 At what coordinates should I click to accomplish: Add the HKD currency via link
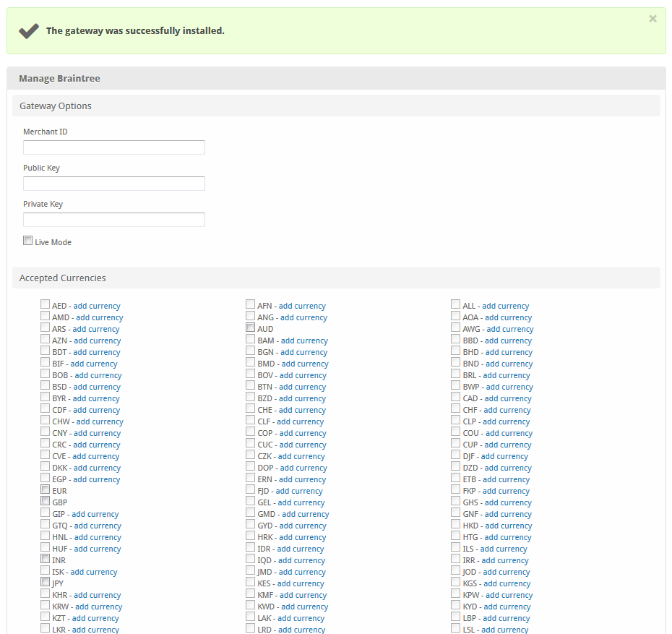(x=508, y=526)
